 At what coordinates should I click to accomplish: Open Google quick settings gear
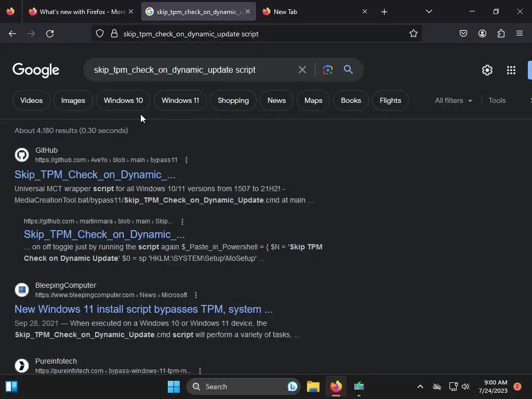(487, 70)
